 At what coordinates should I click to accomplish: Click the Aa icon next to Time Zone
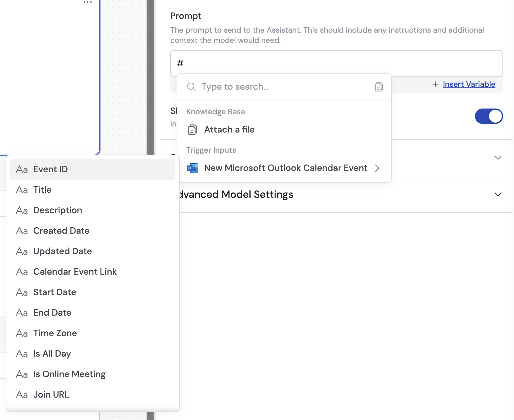pyautogui.click(x=21, y=333)
